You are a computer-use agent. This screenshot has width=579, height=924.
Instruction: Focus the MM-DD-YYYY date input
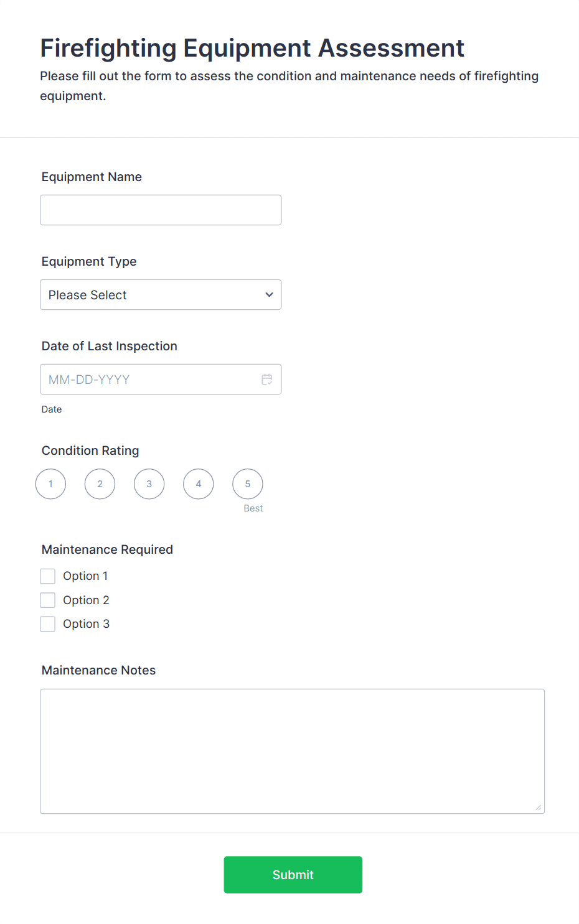(x=149, y=380)
